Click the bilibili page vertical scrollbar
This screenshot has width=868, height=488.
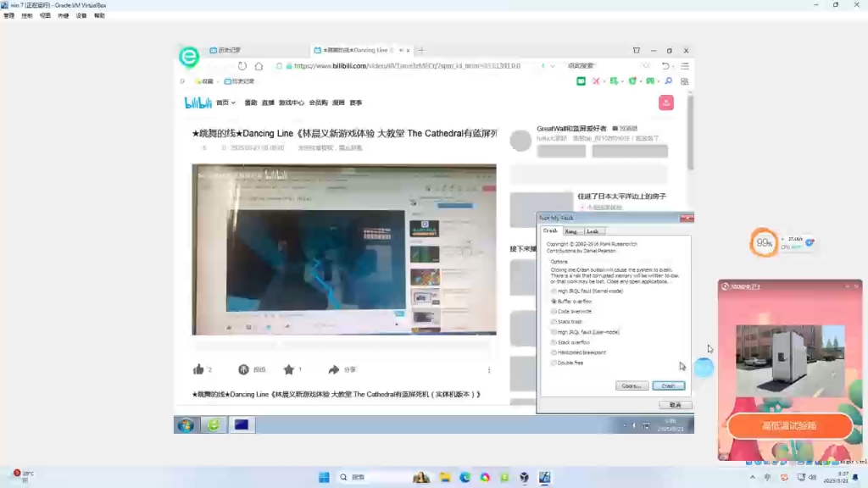click(x=690, y=133)
